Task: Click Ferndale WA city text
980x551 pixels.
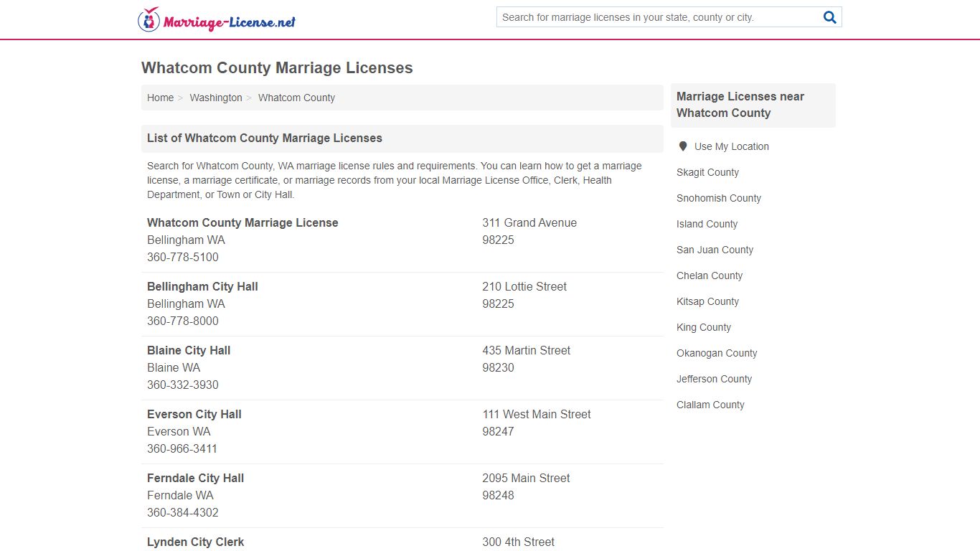Action: point(180,495)
